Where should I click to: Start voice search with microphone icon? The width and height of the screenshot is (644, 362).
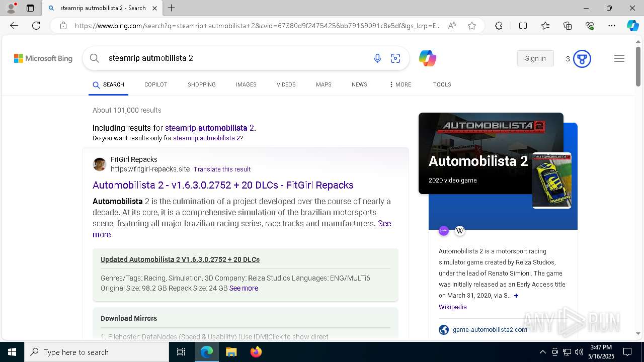tap(377, 58)
